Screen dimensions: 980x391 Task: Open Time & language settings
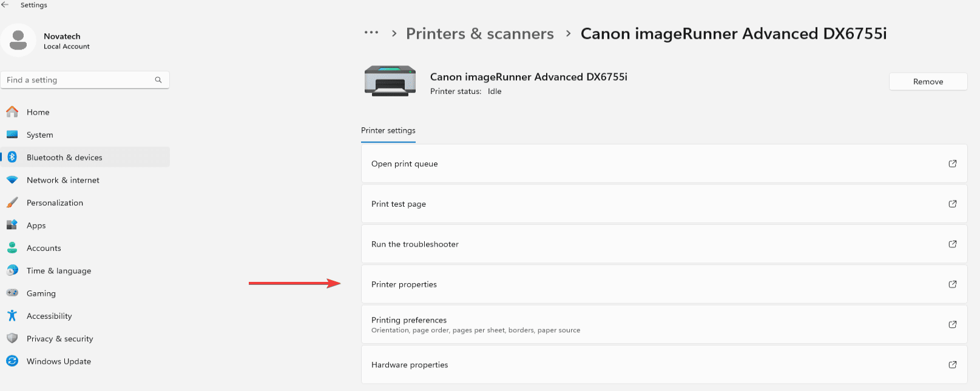point(85,270)
